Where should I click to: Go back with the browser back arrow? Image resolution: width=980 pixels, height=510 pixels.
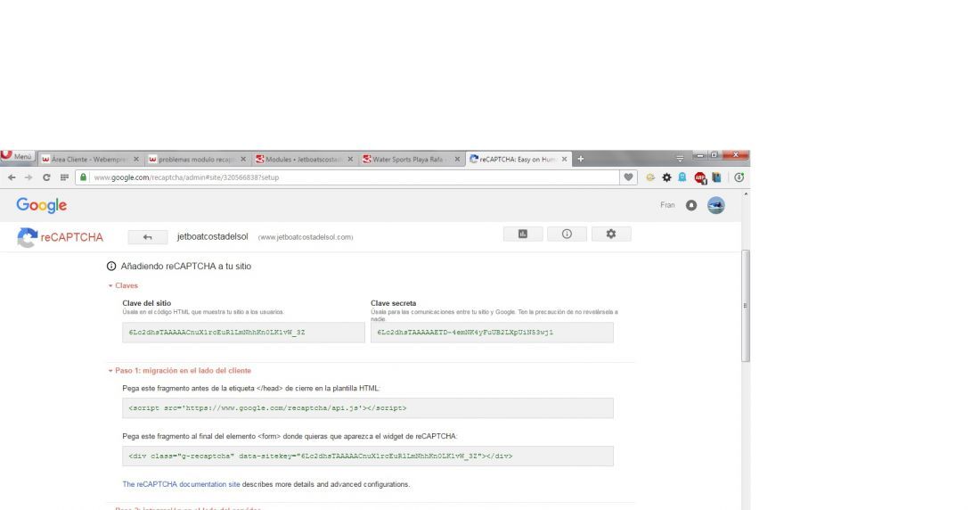tap(12, 177)
